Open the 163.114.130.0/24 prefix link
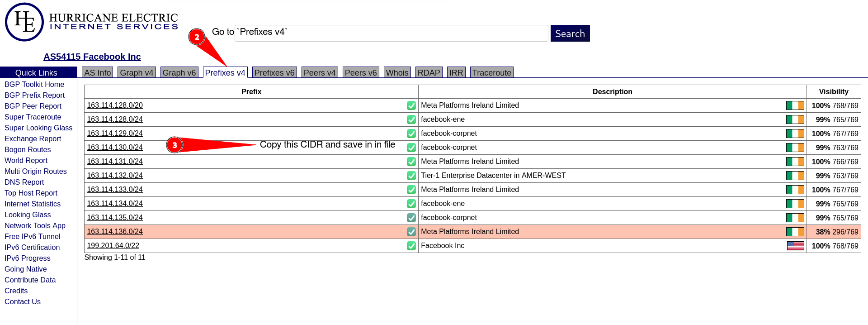Viewport: 868px width, 325px height. [x=115, y=148]
